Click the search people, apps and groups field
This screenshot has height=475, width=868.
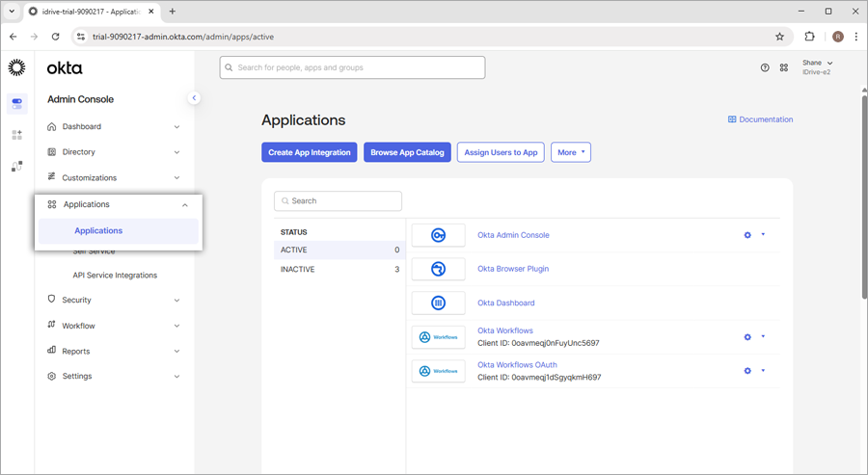click(x=352, y=67)
